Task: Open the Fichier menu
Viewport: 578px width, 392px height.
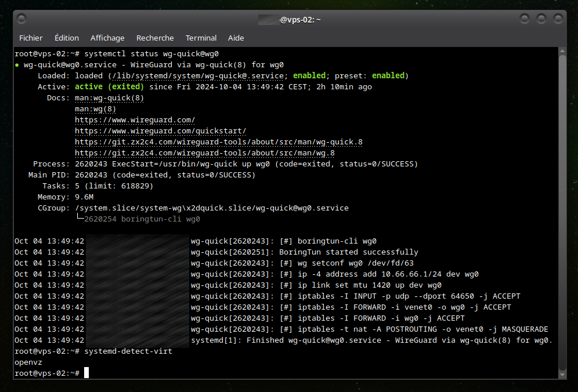Action: pos(31,38)
